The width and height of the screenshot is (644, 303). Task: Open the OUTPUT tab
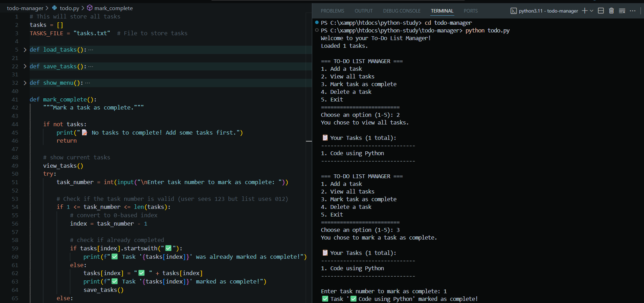click(364, 11)
